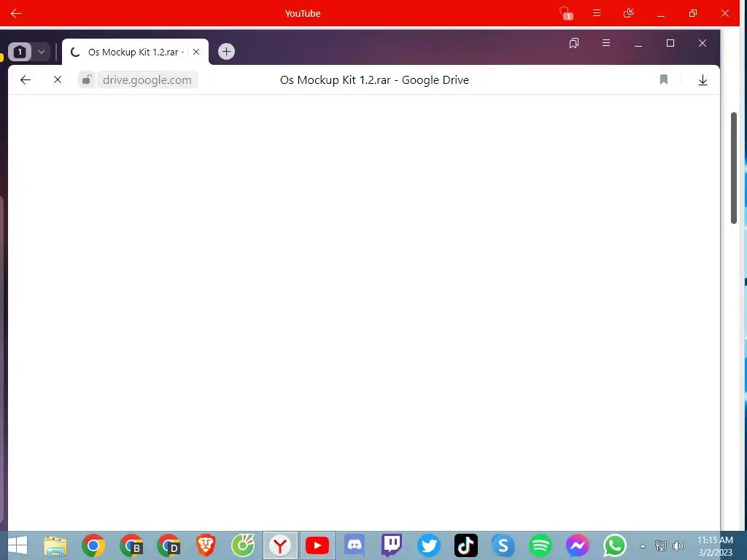
Task: Show hidden system tray icons
Action: pyautogui.click(x=643, y=546)
